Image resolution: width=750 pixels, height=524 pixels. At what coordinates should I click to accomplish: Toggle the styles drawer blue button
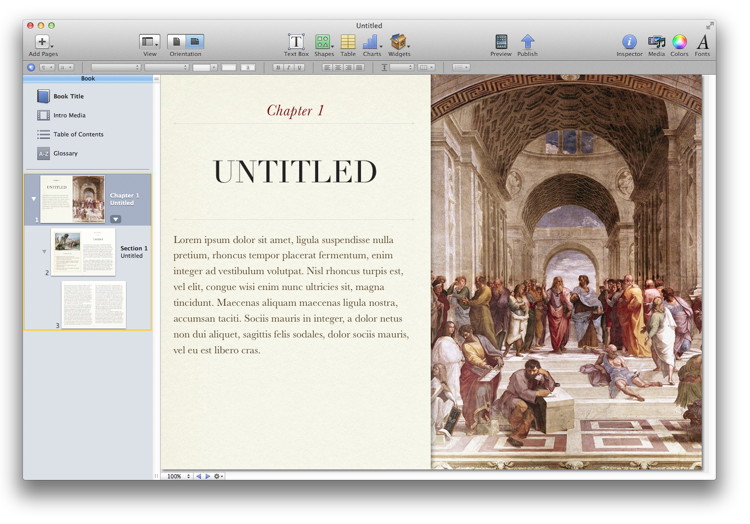pos(31,67)
